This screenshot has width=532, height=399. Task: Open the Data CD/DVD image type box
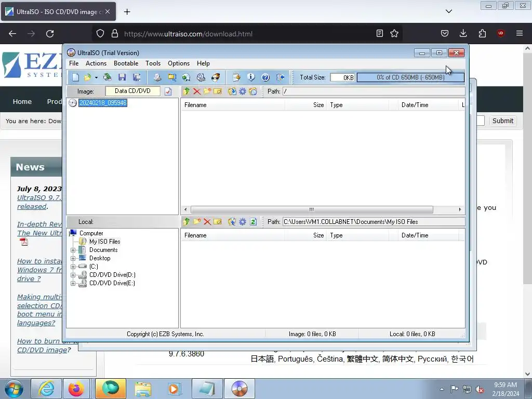tap(132, 91)
